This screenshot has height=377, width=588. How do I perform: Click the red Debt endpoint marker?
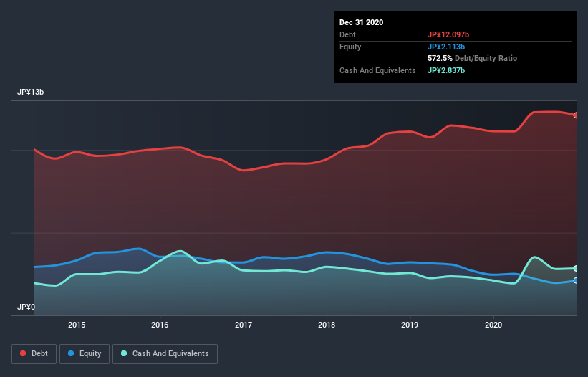pos(576,115)
